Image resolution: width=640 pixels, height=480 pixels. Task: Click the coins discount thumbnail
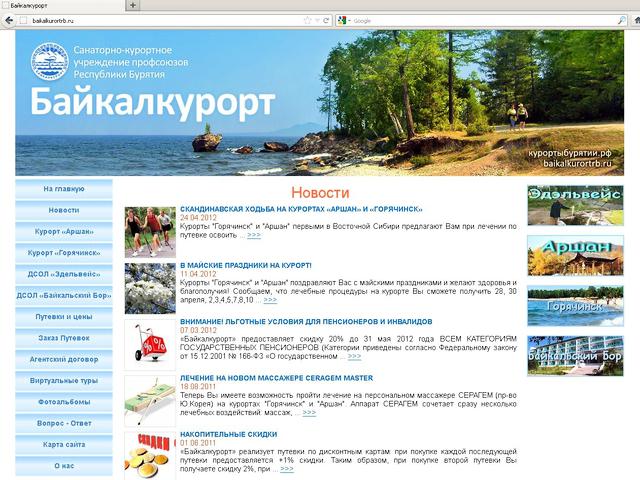click(150, 456)
